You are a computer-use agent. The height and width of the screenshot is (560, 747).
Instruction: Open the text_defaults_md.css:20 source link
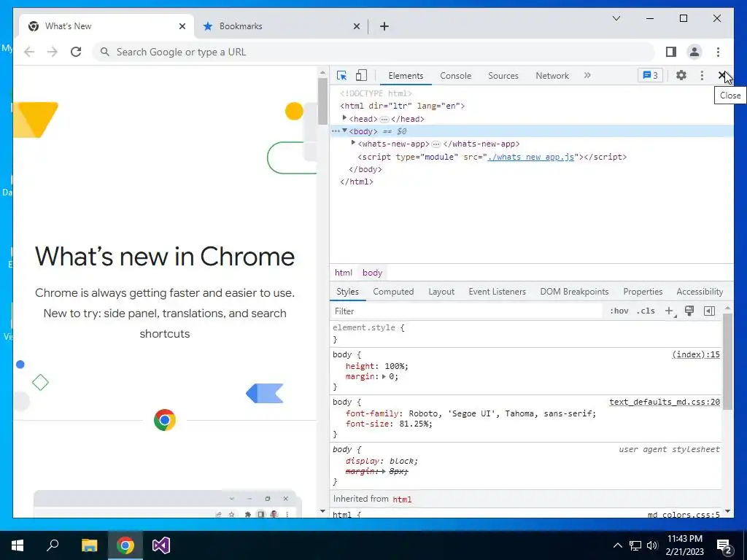pos(665,402)
